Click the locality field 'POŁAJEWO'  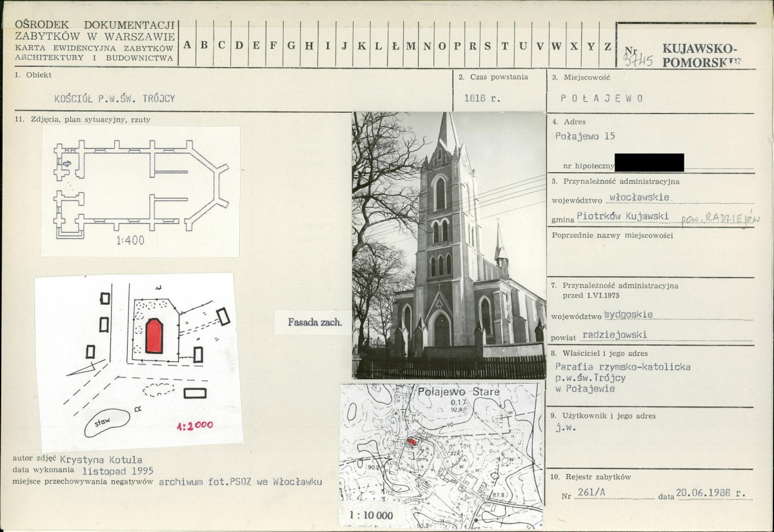point(601,99)
